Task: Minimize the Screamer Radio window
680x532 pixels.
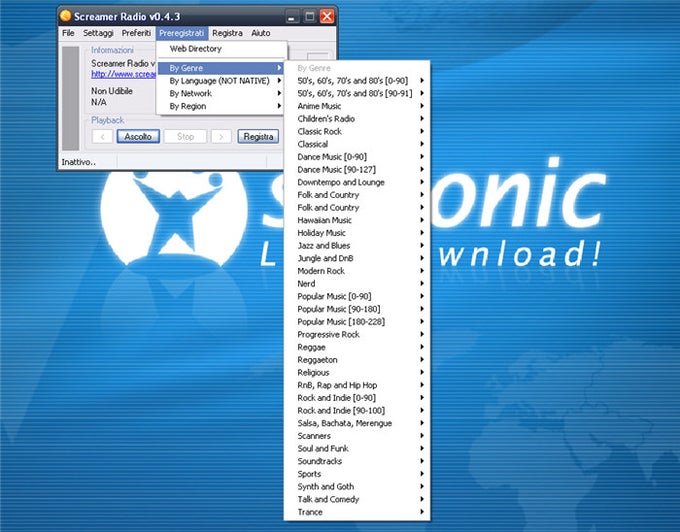Action: (292, 17)
